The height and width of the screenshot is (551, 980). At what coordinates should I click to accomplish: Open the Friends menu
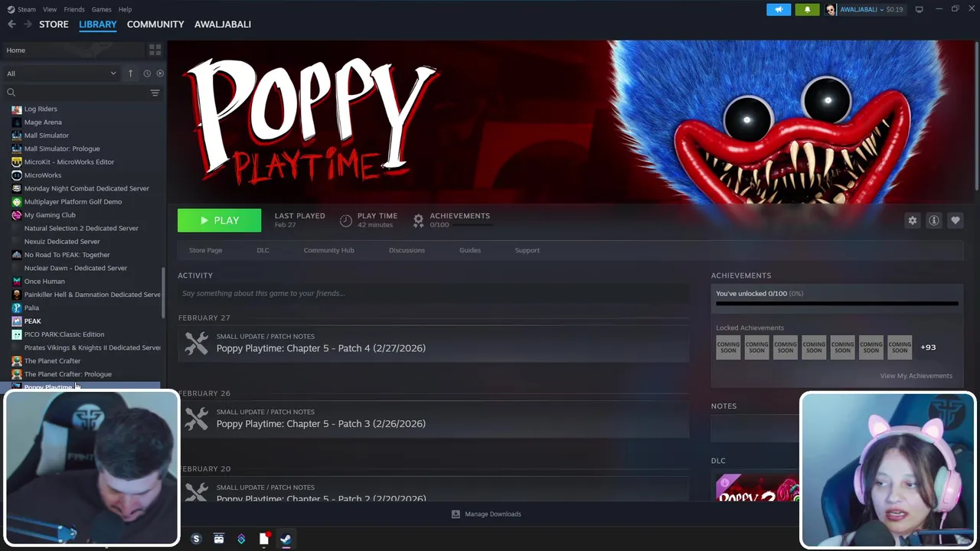click(x=74, y=9)
